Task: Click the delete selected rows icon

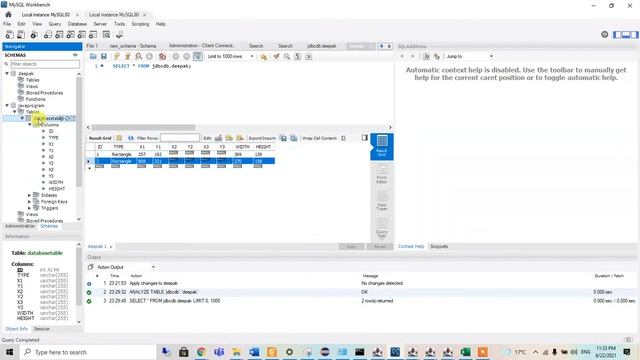Action: (x=240, y=138)
